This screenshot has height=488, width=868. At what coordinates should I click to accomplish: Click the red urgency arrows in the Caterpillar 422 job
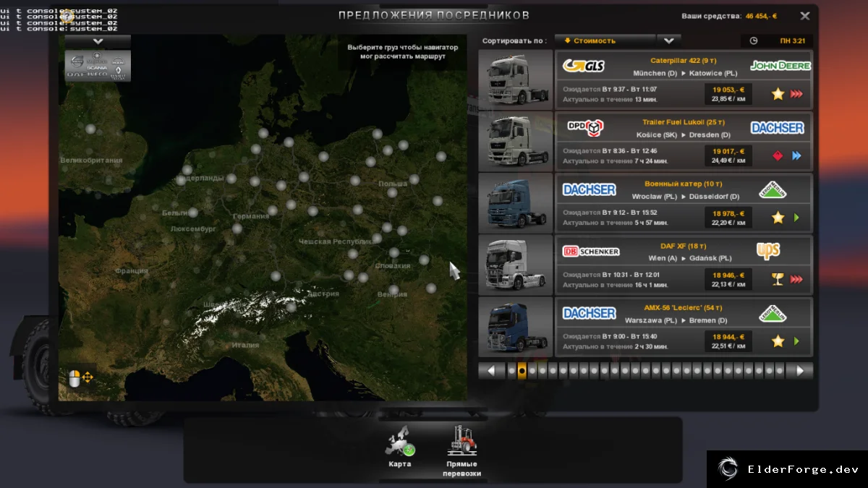(x=796, y=94)
